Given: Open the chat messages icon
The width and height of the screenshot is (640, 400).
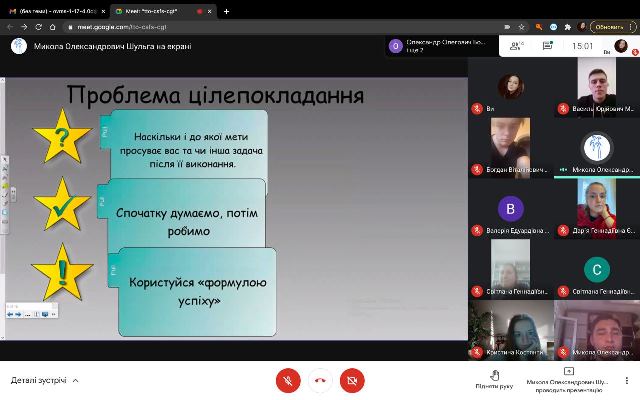Looking at the screenshot, I should pyautogui.click(x=547, y=46).
